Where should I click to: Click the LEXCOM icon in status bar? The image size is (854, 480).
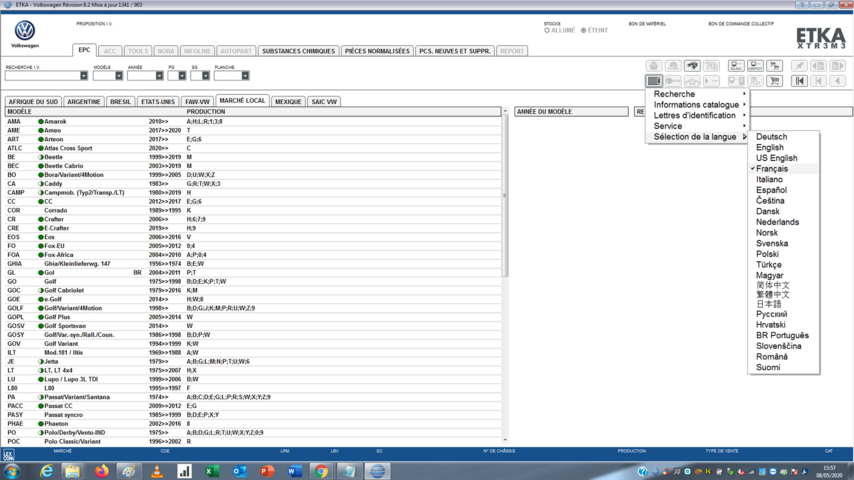pyautogui.click(x=8, y=454)
